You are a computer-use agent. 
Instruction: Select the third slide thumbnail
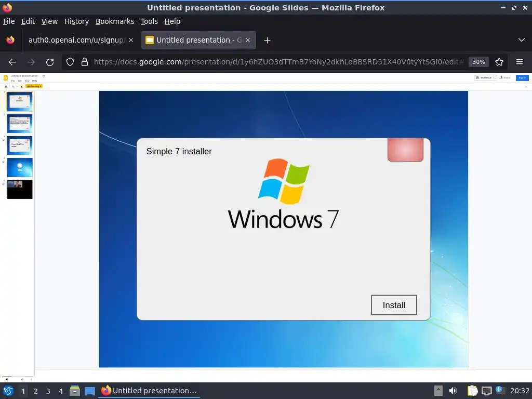coord(20,145)
